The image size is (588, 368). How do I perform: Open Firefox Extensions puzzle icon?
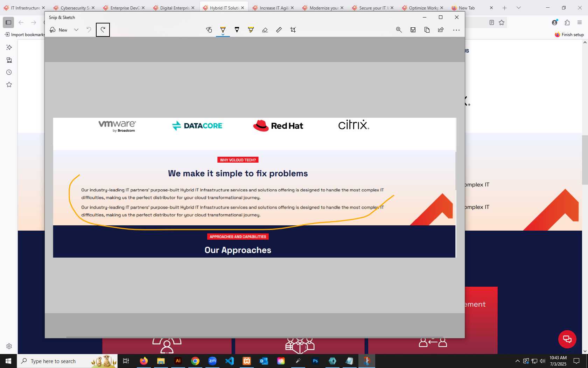click(567, 22)
